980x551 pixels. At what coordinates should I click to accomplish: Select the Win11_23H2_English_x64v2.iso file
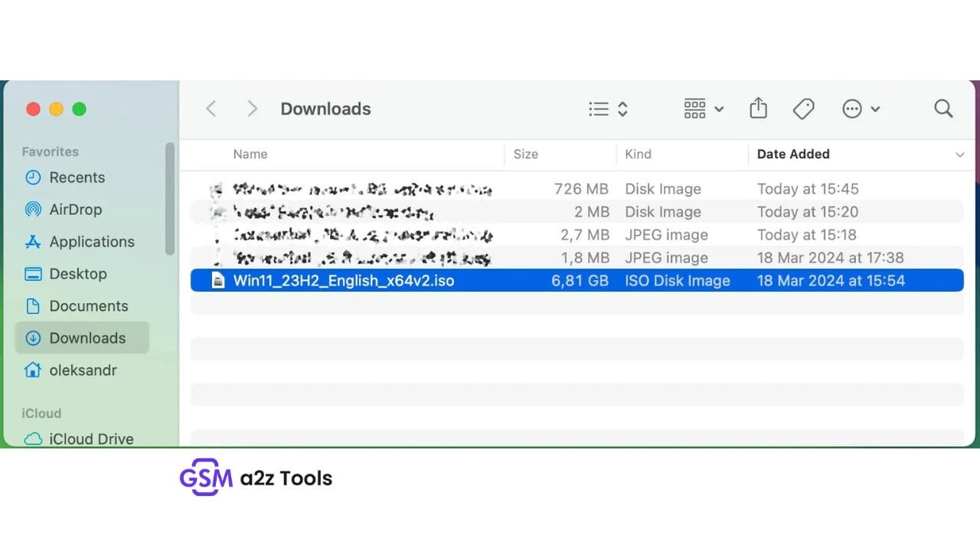click(344, 280)
